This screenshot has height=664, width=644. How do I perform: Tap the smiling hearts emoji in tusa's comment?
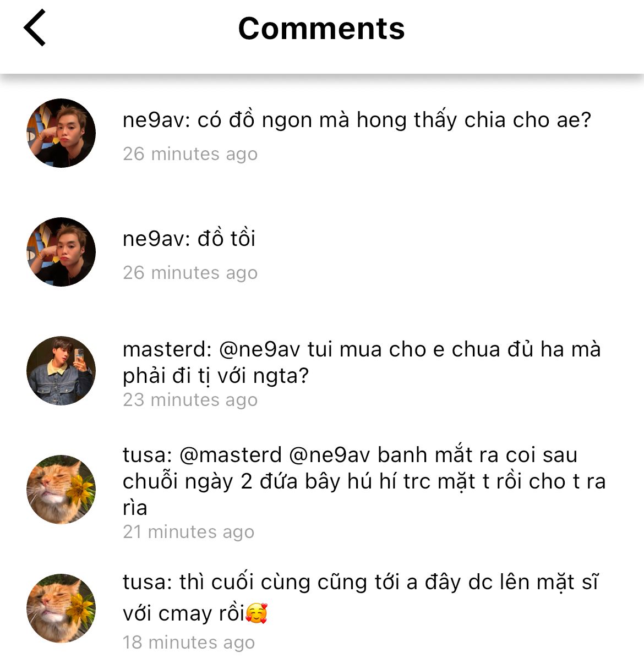[x=256, y=613]
